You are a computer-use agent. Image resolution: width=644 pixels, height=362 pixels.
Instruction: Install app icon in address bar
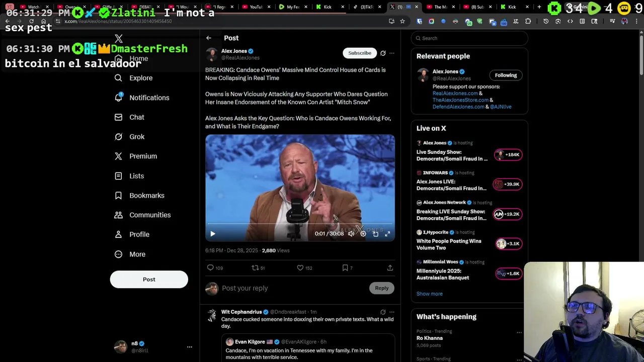click(x=391, y=21)
